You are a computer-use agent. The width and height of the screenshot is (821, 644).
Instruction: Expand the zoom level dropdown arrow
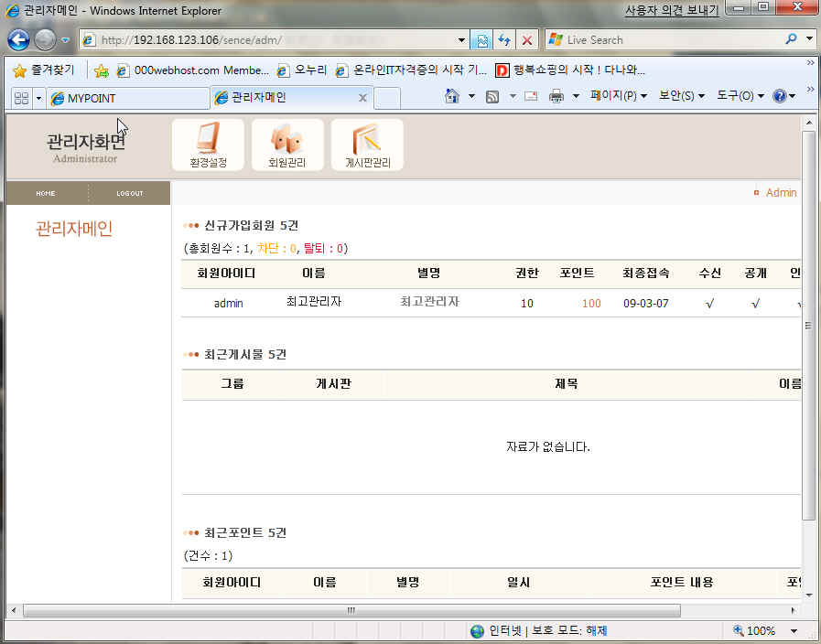point(794,631)
